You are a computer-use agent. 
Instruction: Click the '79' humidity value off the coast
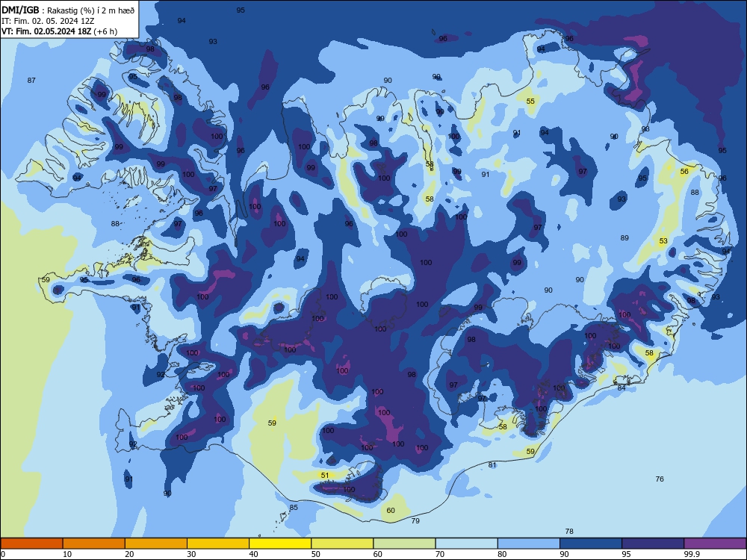point(415,521)
